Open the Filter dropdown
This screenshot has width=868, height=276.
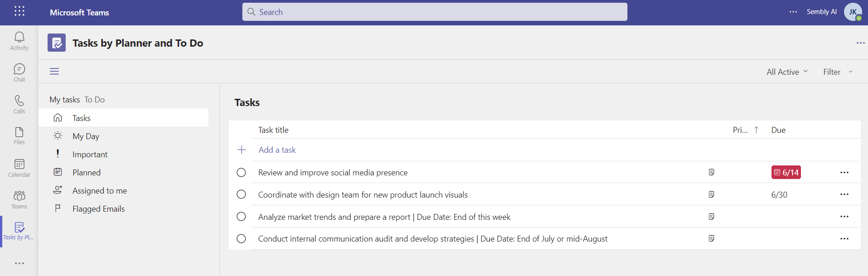point(838,72)
